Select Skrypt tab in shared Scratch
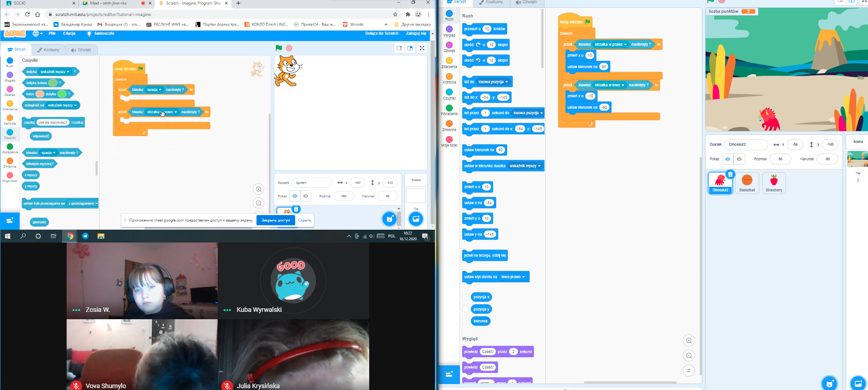This screenshot has width=868, height=390. click(x=16, y=49)
